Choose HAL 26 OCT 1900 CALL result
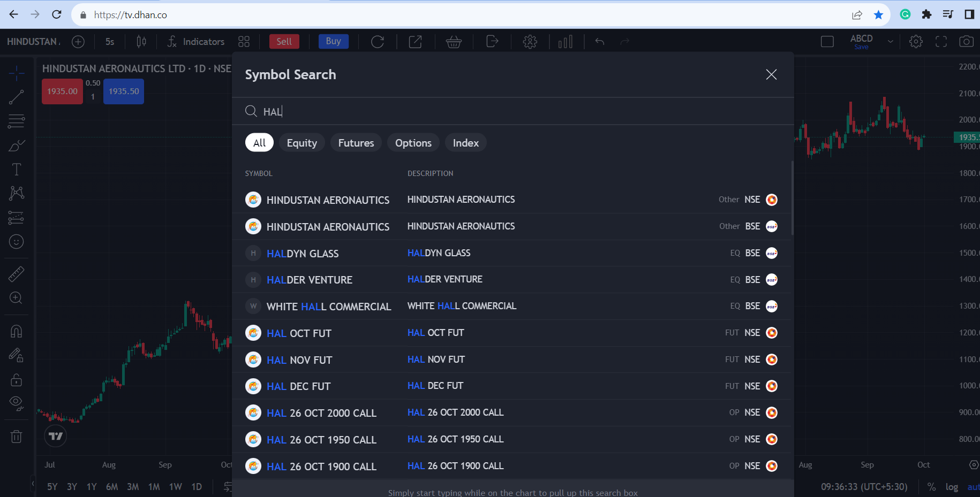Viewport: 980px width, 497px height. click(x=511, y=466)
